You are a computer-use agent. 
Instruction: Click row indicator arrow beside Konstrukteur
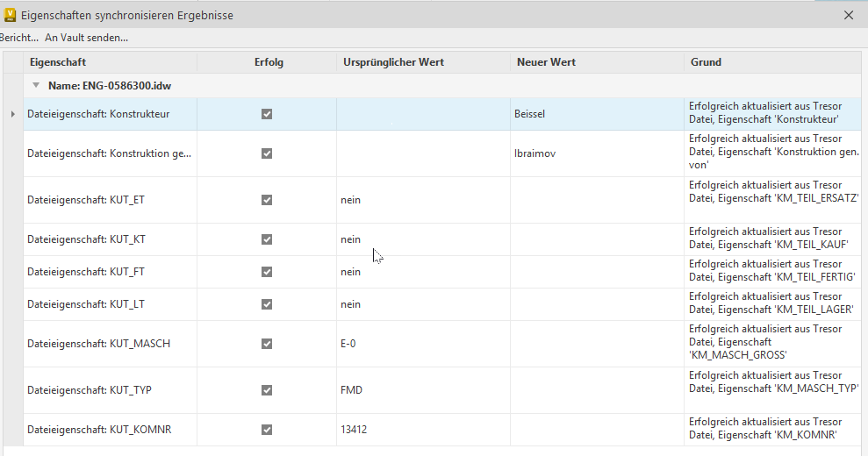[12, 114]
